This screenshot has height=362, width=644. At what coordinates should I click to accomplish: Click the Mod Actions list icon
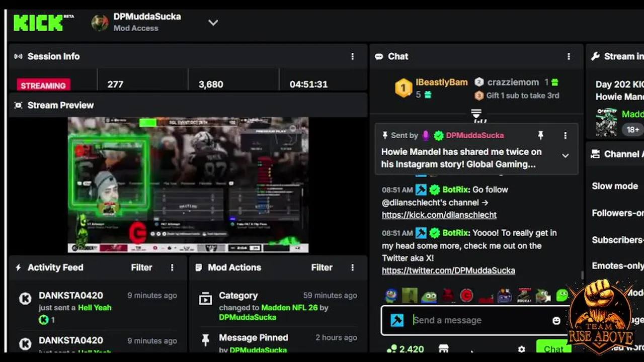click(199, 267)
